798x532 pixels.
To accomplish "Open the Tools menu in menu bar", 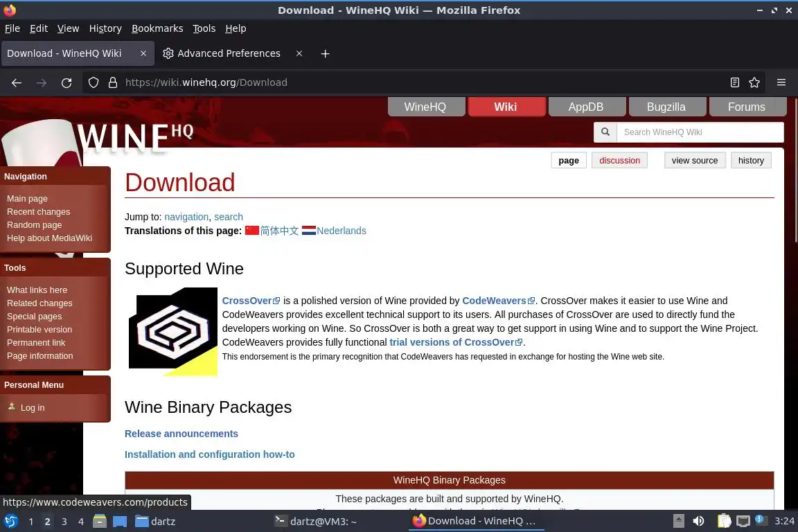I will 204,28.
